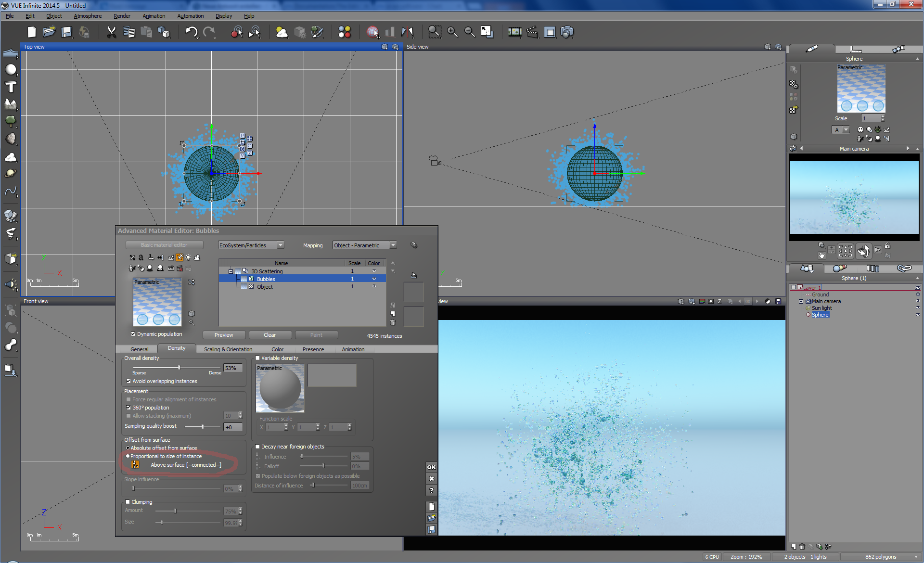Toggle the Dynamic population checkbox
924x563 pixels.
pos(133,334)
